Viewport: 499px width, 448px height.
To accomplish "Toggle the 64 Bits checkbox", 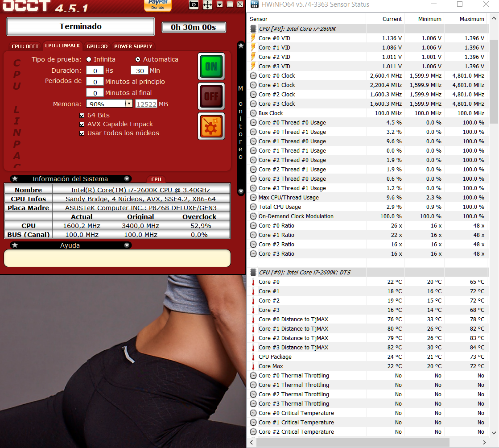I will coord(82,115).
